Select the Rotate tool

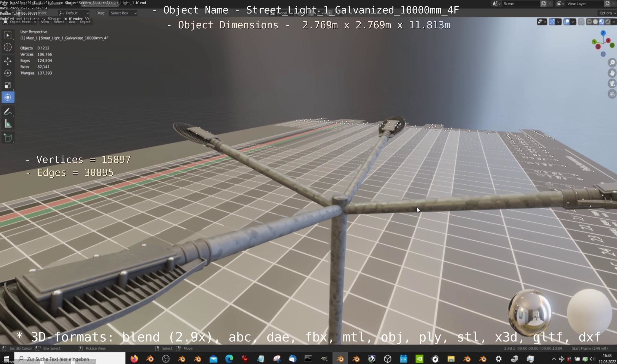(x=8, y=73)
